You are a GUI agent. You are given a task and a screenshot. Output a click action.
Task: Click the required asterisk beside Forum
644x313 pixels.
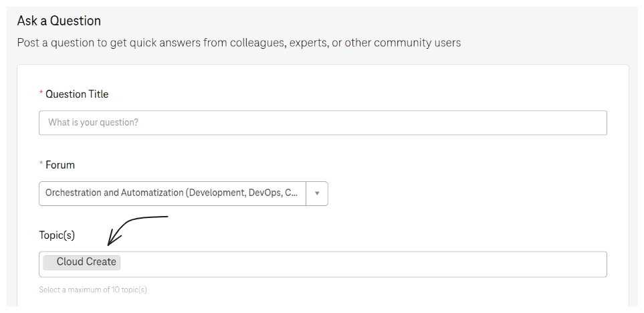click(41, 165)
